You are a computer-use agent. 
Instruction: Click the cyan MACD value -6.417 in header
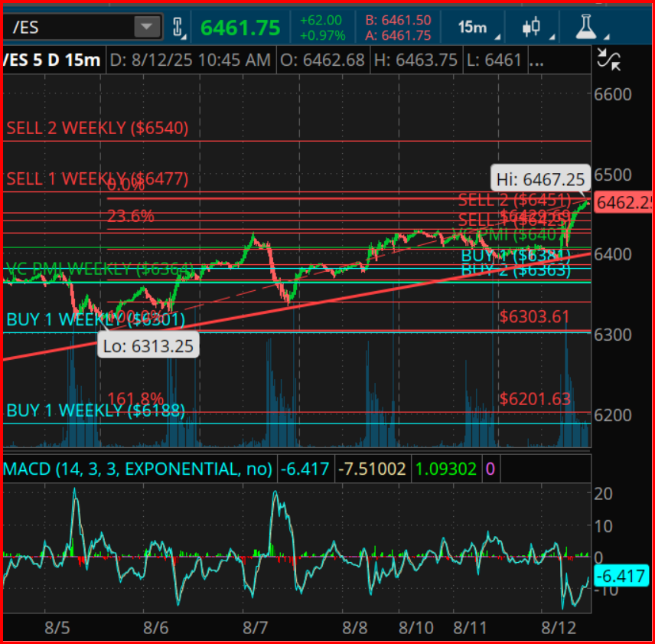[x=305, y=469]
